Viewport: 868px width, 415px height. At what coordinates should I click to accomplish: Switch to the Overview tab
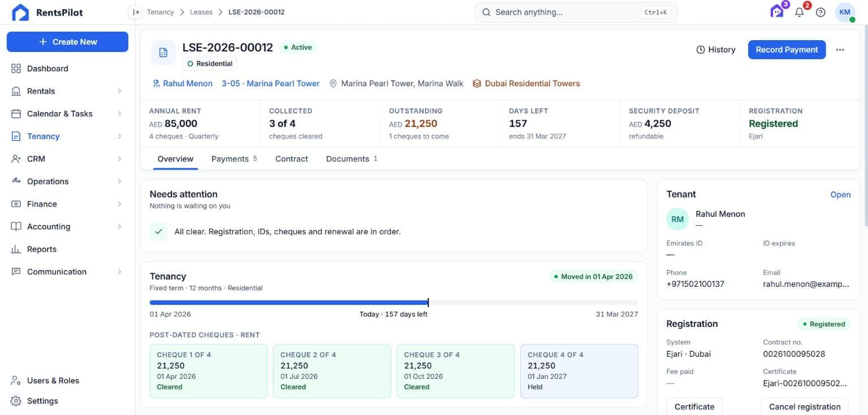pyautogui.click(x=175, y=159)
